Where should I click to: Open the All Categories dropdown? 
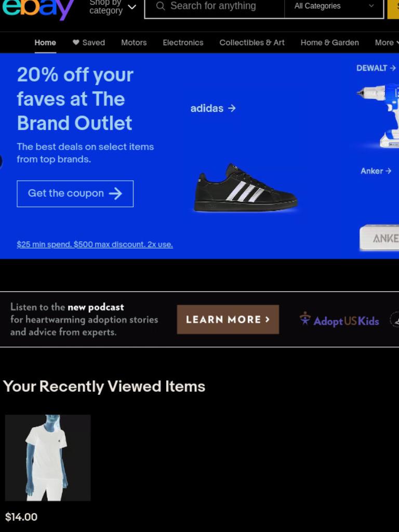[334, 6]
